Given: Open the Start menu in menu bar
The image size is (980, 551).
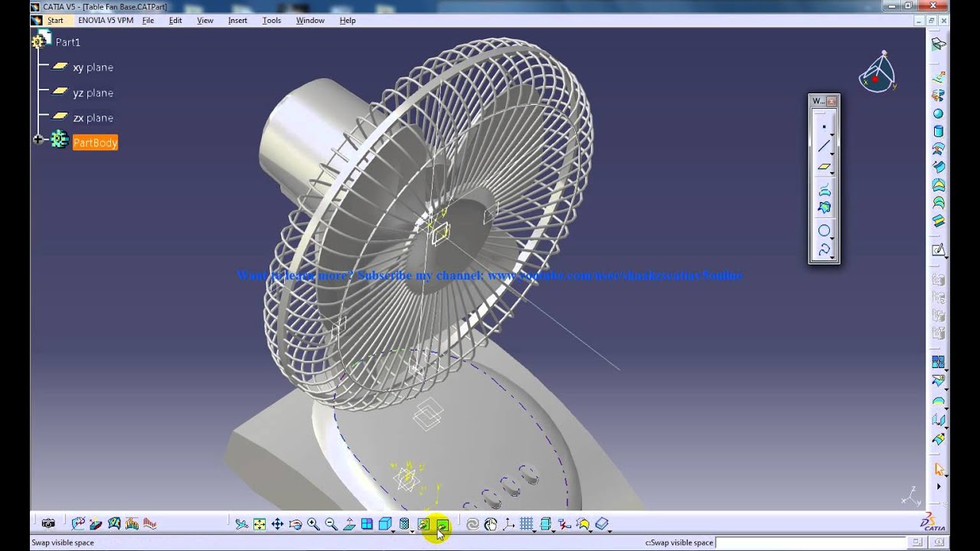Looking at the screenshot, I should tap(54, 21).
